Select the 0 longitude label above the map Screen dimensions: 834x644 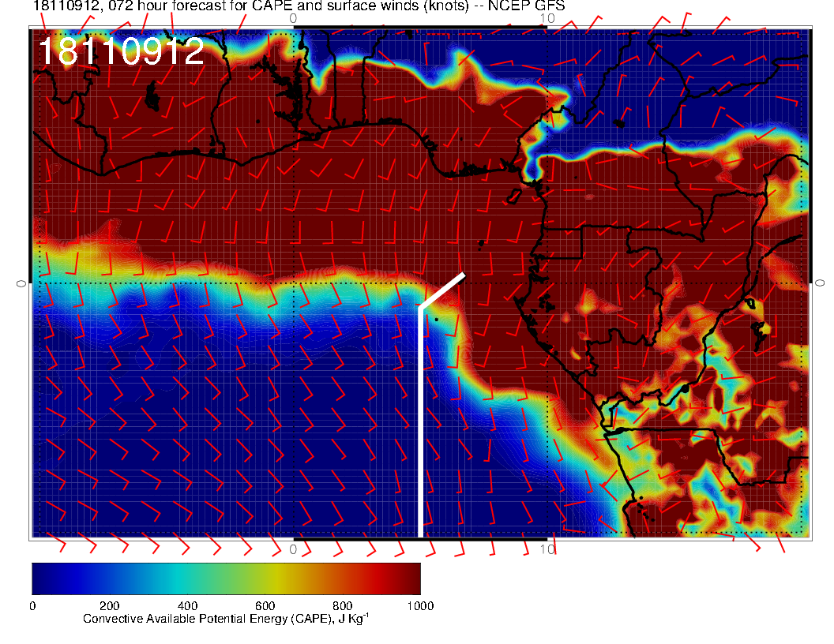pos(293,17)
